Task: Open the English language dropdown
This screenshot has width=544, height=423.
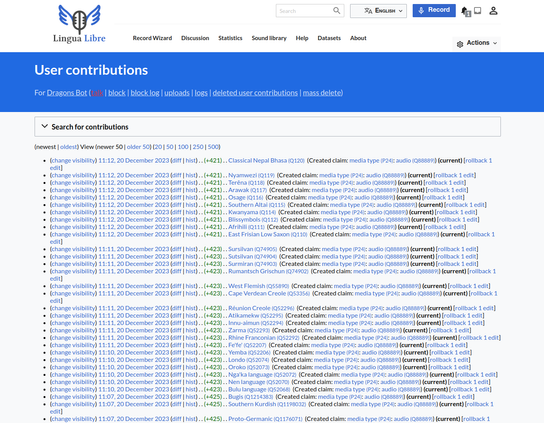Action: pos(378,11)
